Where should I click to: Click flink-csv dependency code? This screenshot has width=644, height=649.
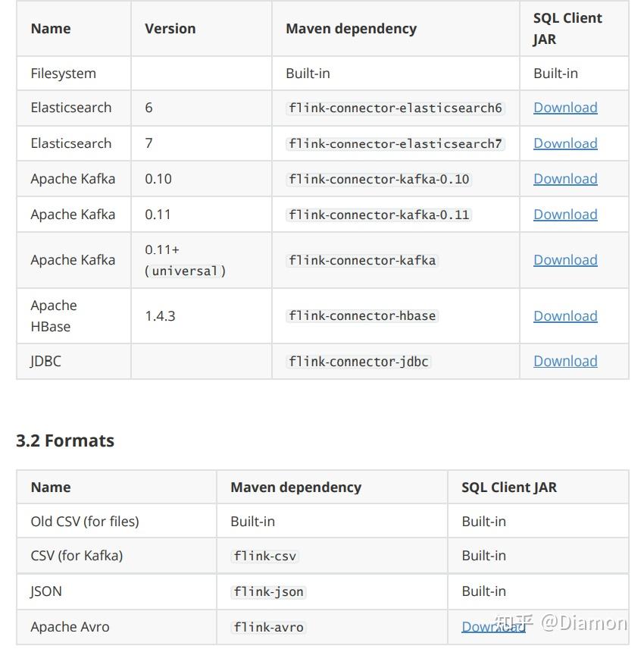click(264, 557)
